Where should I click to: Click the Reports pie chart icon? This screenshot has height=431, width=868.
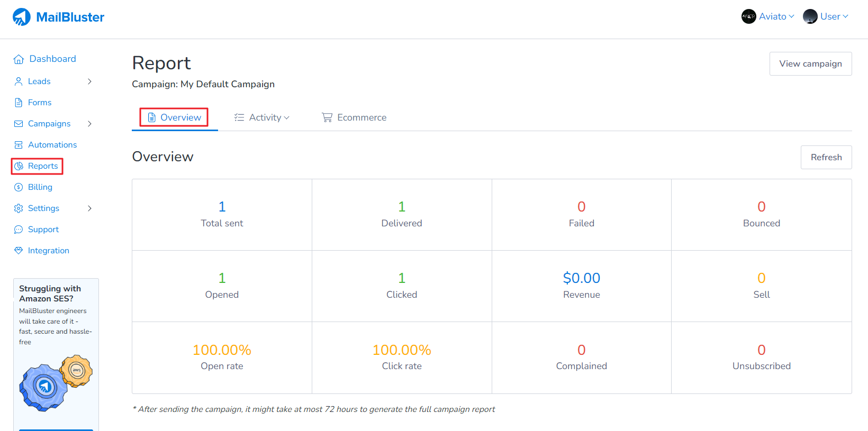[x=19, y=166]
